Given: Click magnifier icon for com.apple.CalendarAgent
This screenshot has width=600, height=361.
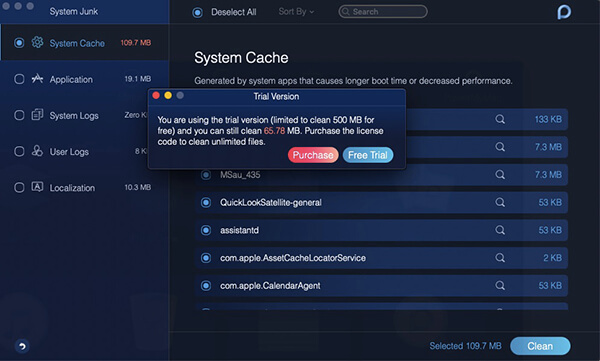Looking at the screenshot, I should [500, 285].
